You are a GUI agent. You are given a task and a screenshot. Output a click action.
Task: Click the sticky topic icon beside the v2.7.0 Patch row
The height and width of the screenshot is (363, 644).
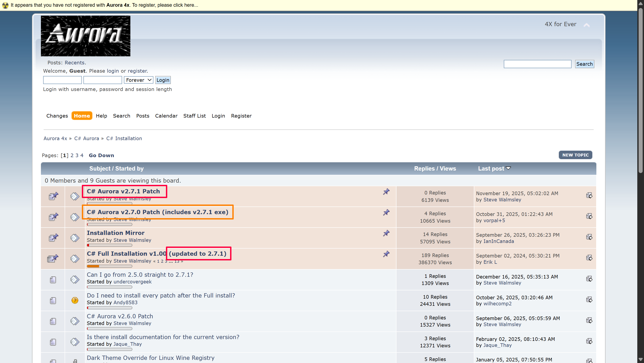pyautogui.click(x=53, y=217)
